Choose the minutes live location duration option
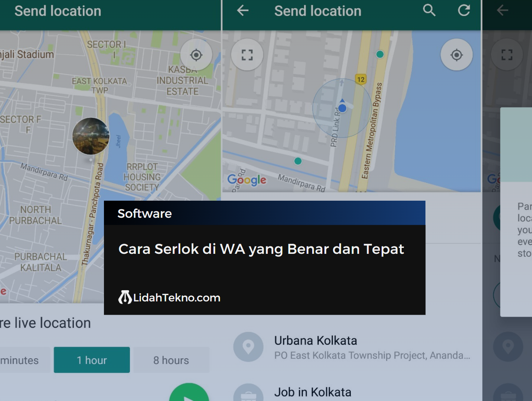Viewport: 532px width, 401px height. coord(25,360)
